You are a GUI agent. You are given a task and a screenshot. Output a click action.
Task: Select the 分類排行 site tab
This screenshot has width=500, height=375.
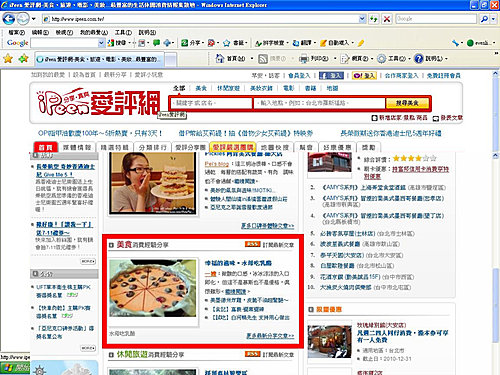153,147
